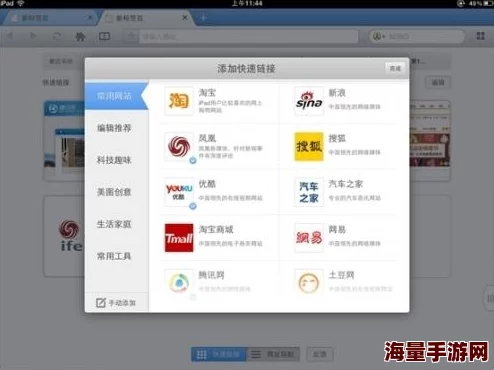This screenshot has width=494, height=370.
Task: Select the Tmall red icon
Action: click(179, 238)
